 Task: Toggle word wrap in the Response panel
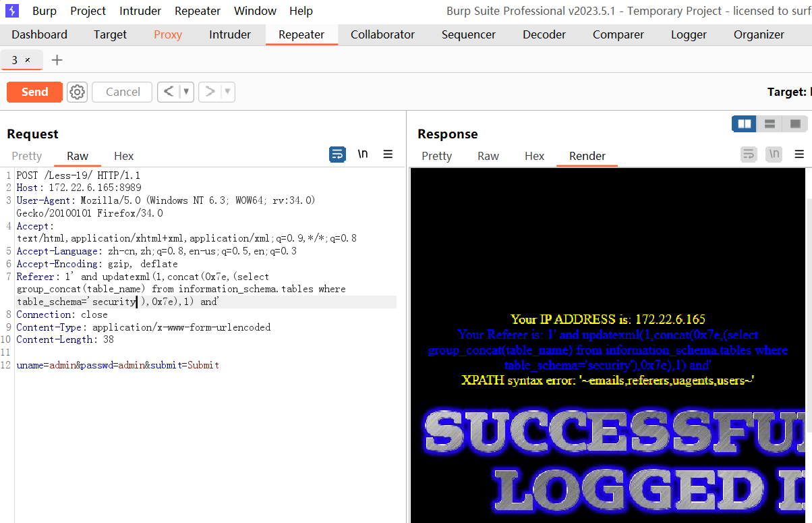pos(749,155)
